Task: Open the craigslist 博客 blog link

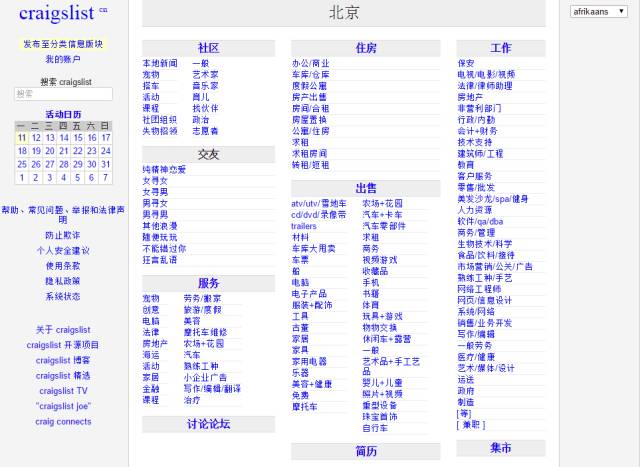Action: (x=63, y=360)
